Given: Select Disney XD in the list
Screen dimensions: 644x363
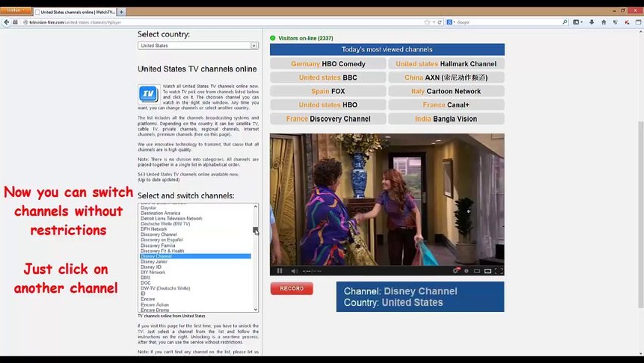Looking at the screenshot, I should pos(195,267).
